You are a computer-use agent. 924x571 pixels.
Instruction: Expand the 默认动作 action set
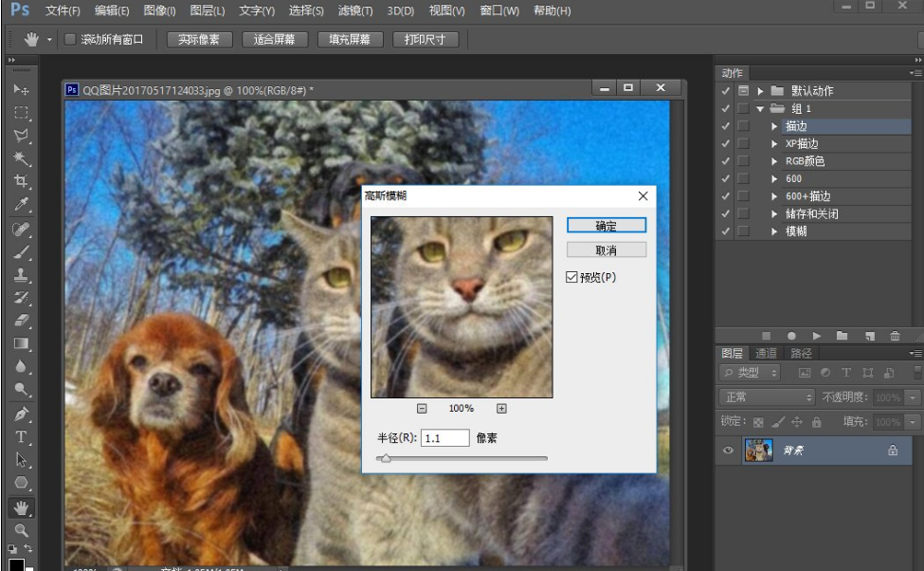[760, 91]
